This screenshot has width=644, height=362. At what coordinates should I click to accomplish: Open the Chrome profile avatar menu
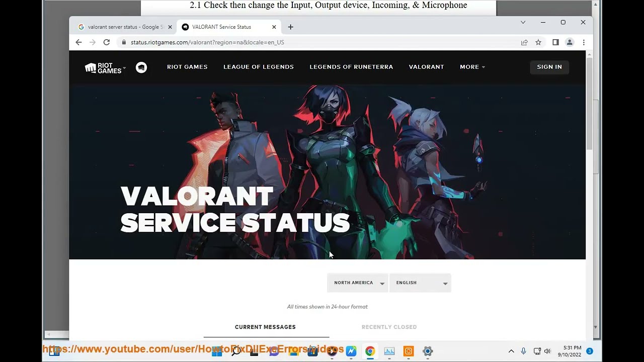tap(570, 42)
